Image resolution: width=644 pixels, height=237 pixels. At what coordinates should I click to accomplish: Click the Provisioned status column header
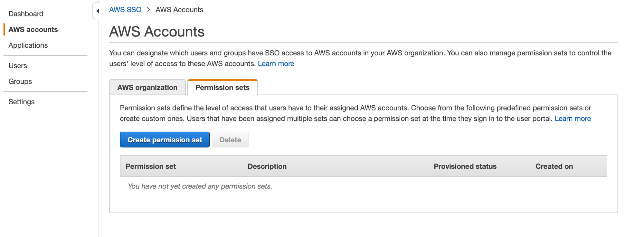coord(465,166)
